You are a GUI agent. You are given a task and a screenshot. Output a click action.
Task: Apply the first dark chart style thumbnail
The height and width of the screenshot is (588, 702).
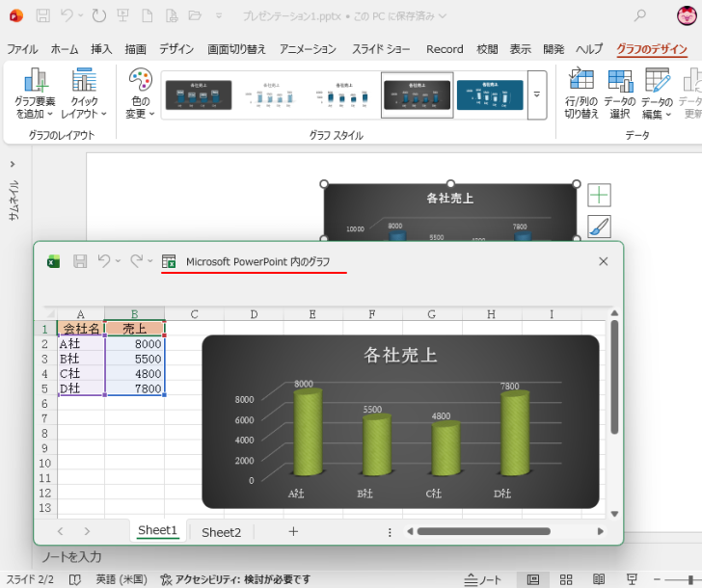[199, 94]
